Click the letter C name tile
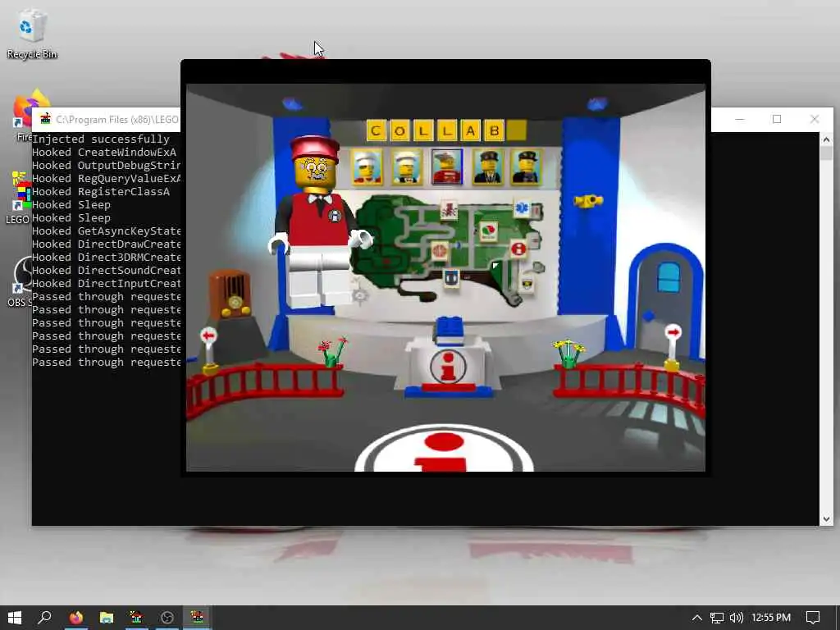This screenshot has width=840, height=630. coord(376,130)
